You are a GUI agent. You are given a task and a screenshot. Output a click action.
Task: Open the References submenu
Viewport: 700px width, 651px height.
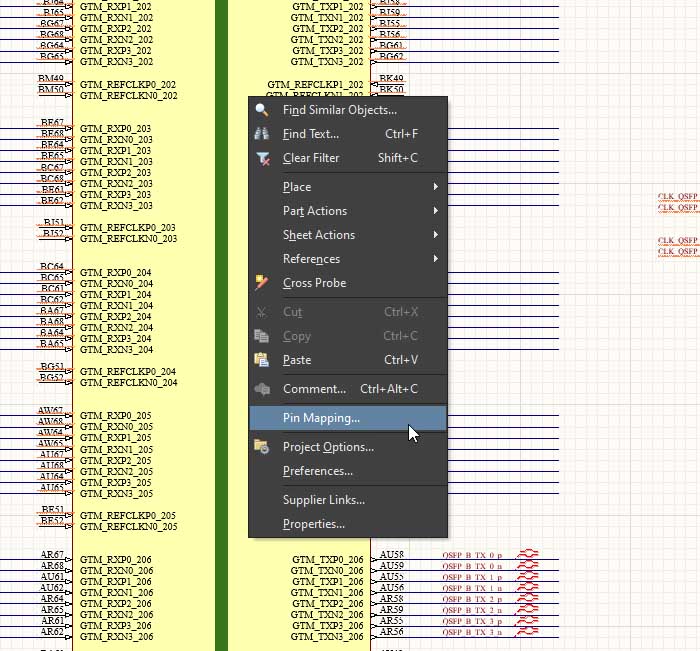tap(435, 259)
